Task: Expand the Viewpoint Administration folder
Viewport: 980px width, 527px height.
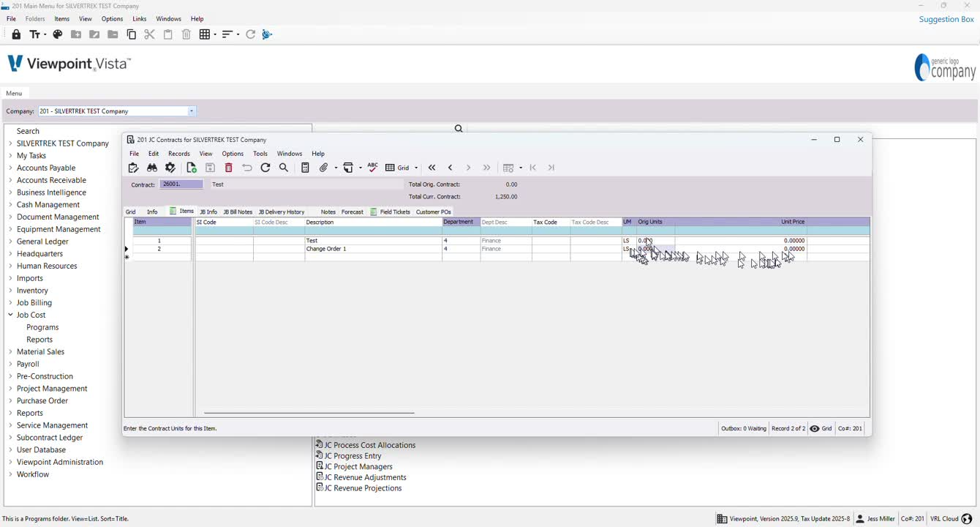Action: [x=10, y=462]
